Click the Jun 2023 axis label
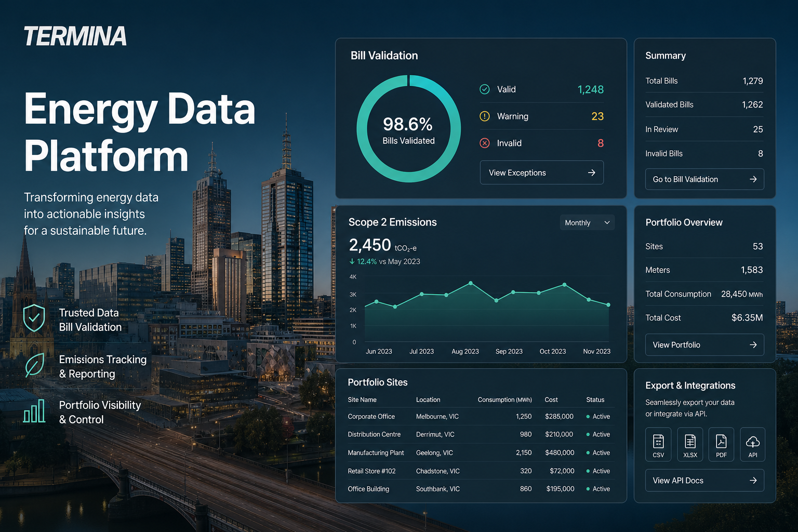The width and height of the screenshot is (798, 532). pos(379,351)
